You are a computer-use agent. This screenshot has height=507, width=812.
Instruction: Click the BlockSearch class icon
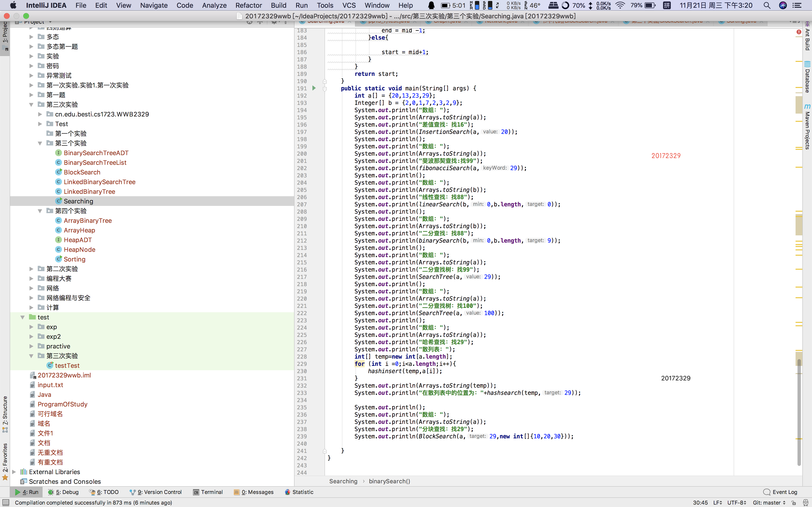pyautogui.click(x=58, y=172)
